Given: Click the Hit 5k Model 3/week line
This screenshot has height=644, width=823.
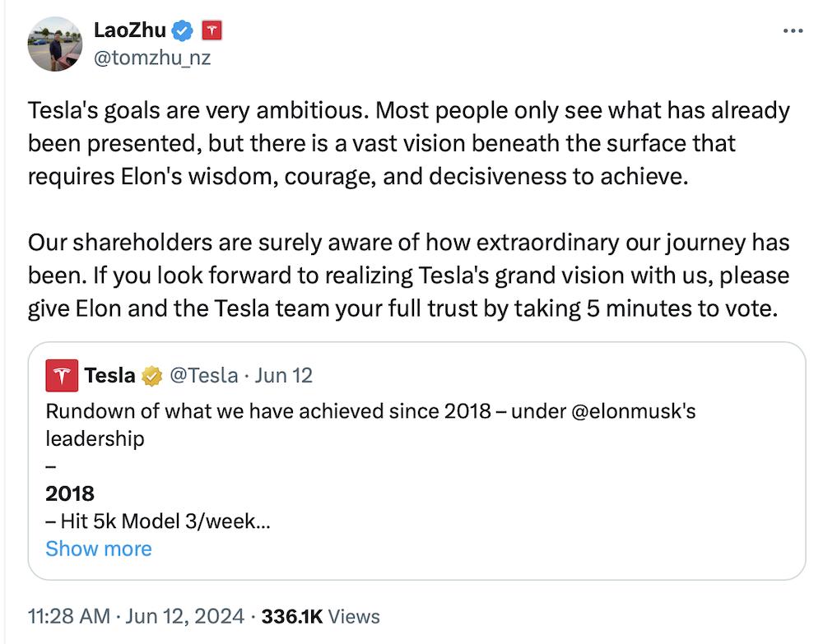Looking at the screenshot, I should [x=156, y=521].
